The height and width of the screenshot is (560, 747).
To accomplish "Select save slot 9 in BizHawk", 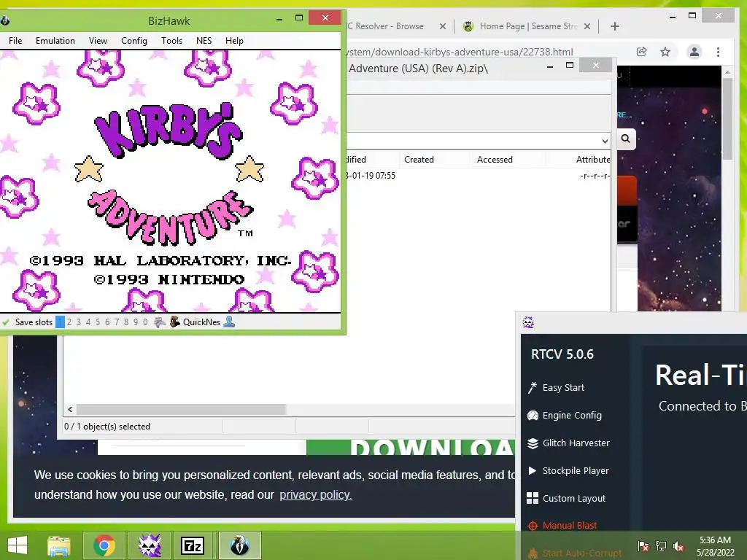I will click(x=136, y=322).
